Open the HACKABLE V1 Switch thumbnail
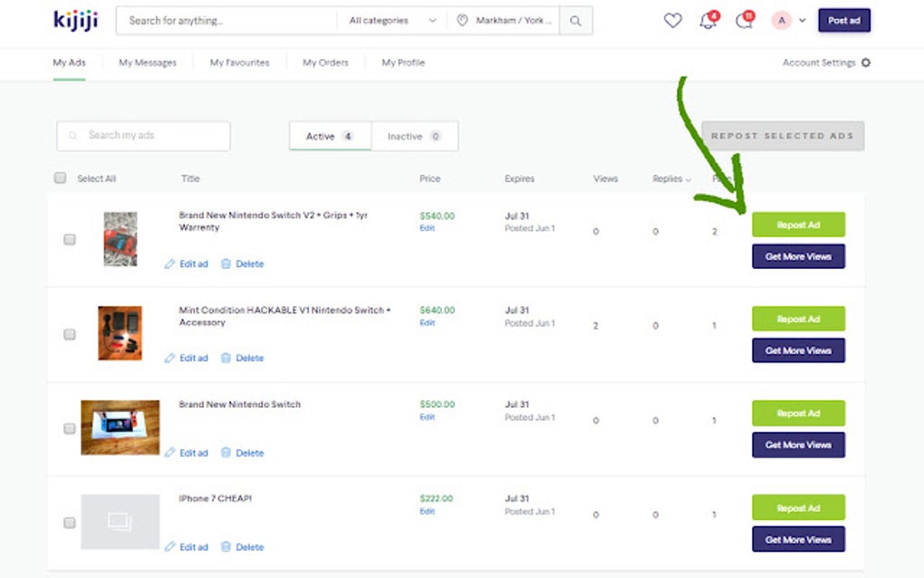 tap(120, 332)
